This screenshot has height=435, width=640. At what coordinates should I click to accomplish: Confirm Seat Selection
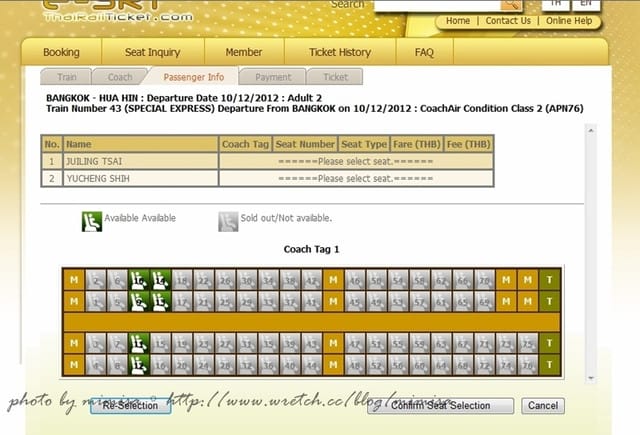pyautogui.click(x=440, y=406)
